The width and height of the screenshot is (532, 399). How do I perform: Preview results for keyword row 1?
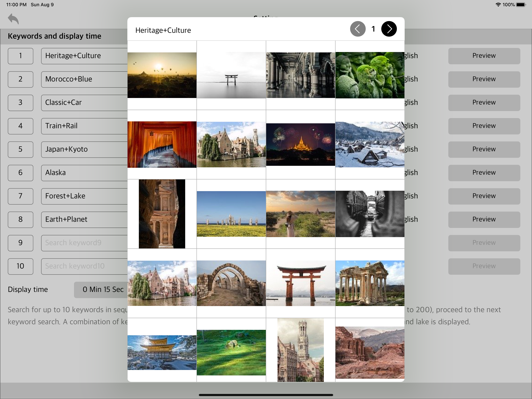pyautogui.click(x=484, y=56)
